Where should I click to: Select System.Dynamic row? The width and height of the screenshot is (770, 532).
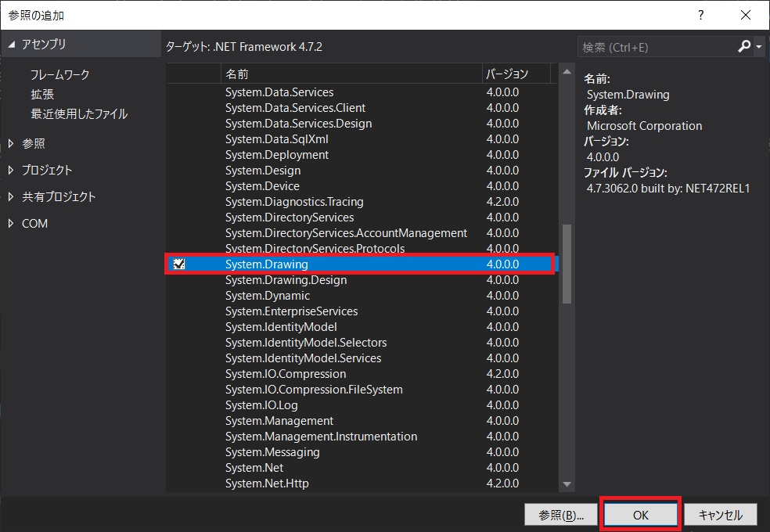coord(361,296)
